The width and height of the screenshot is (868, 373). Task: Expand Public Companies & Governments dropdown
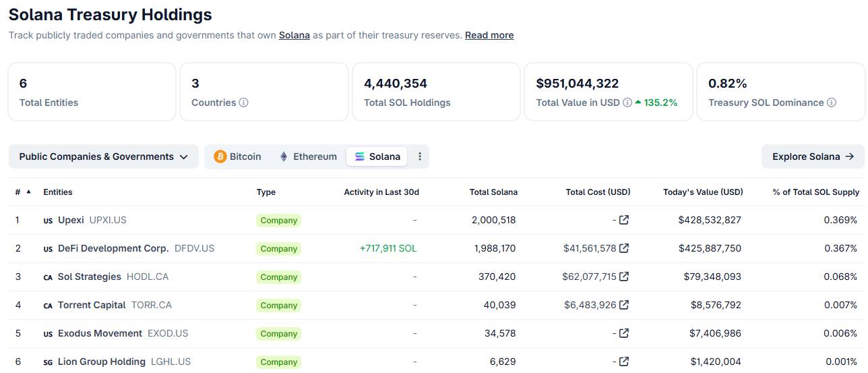(x=103, y=156)
